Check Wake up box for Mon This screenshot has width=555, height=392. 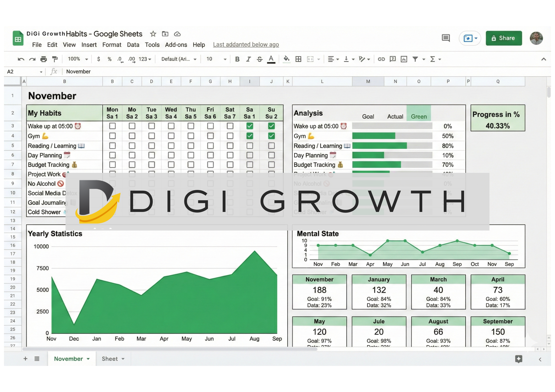pyautogui.click(x=112, y=126)
